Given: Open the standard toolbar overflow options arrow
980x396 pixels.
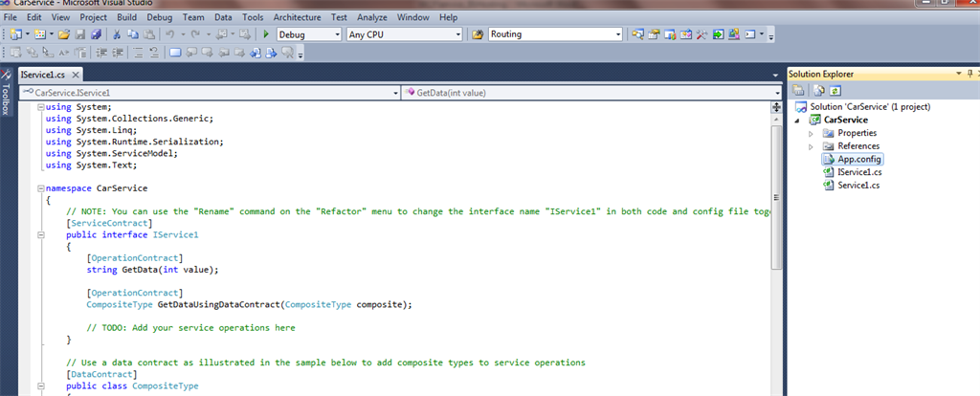Looking at the screenshot, I should (771, 36).
